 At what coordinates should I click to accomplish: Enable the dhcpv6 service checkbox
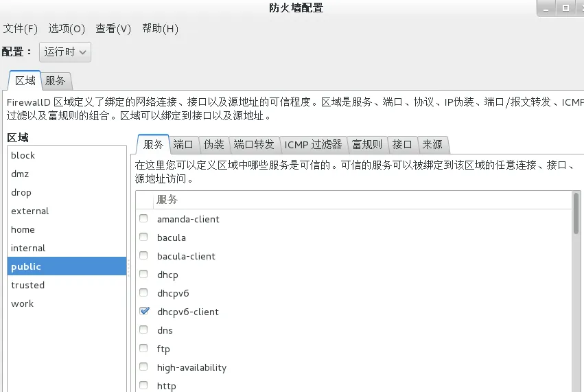pyautogui.click(x=143, y=292)
